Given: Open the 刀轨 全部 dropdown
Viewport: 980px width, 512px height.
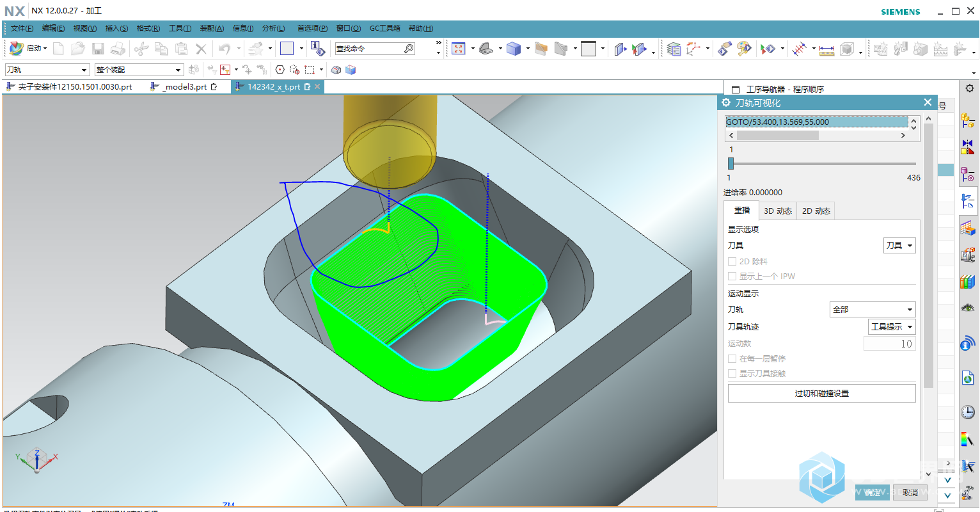Looking at the screenshot, I should pos(873,309).
